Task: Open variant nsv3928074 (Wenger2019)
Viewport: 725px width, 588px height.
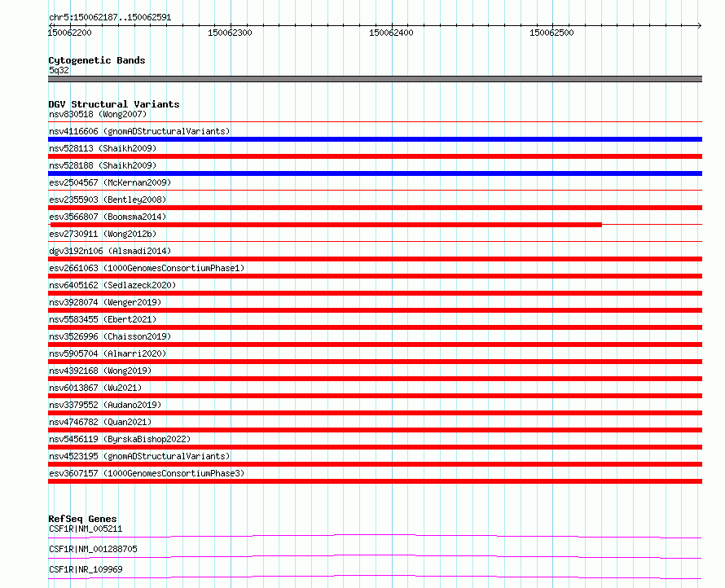Action: [x=105, y=302]
